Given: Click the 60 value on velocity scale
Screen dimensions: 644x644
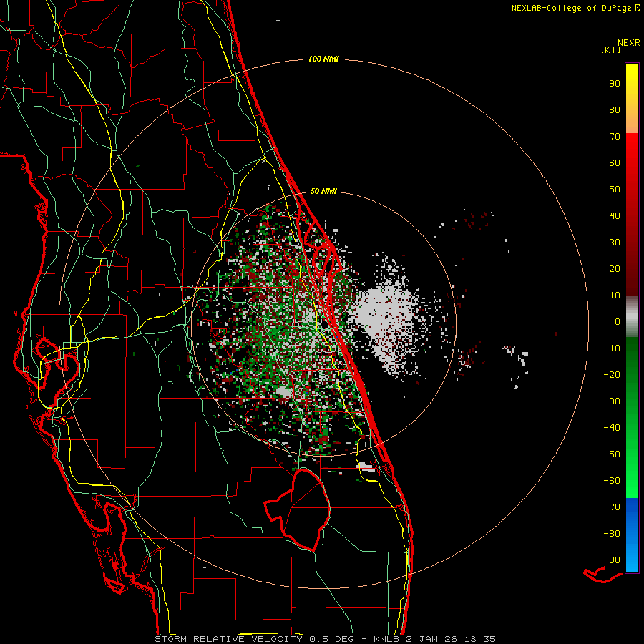Looking at the screenshot, I should [x=615, y=162].
